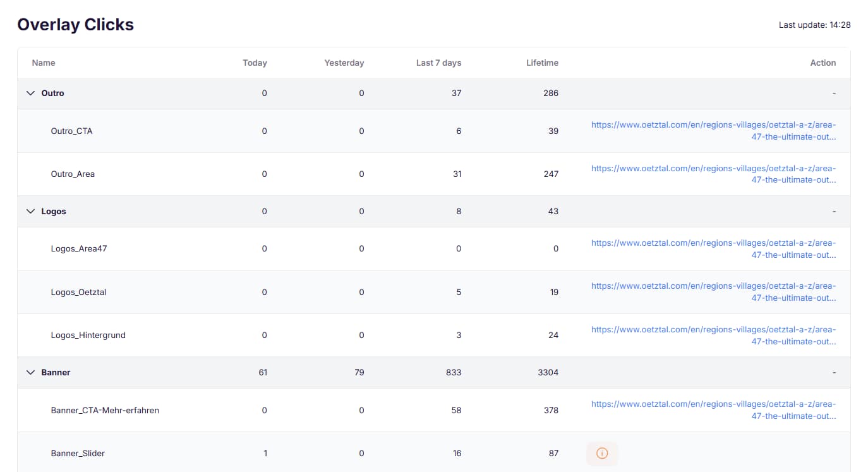Click the Lifetime column header

tap(542, 63)
